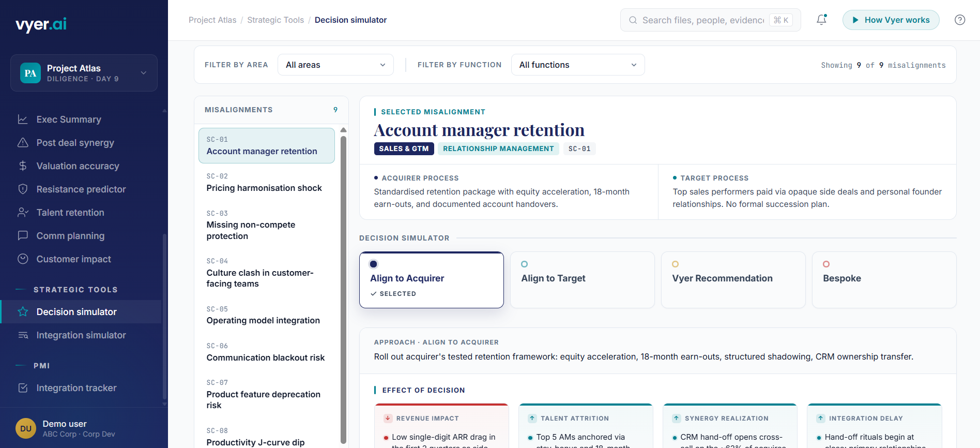This screenshot has width=980, height=448.
Task: Click the Synergy Realization up-arrow icon
Action: pyautogui.click(x=676, y=418)
